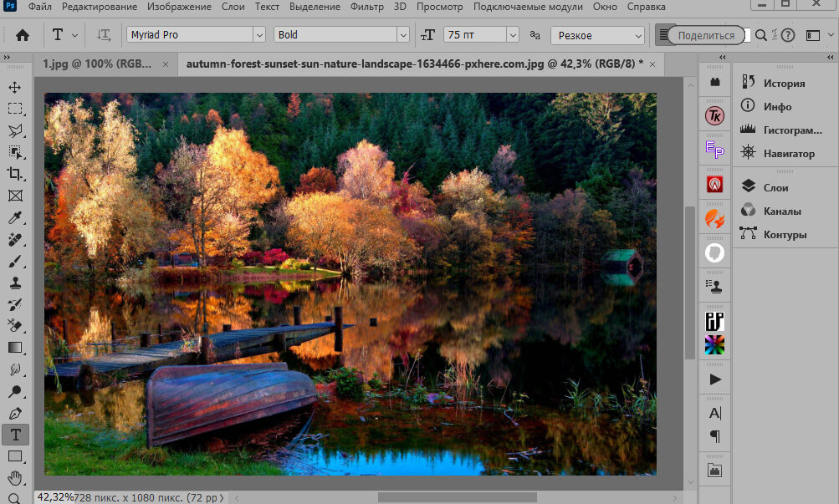Viewport: 839px width, 504px height.
Task: Select the Smudge tool
Action: (x=15, y=369)
